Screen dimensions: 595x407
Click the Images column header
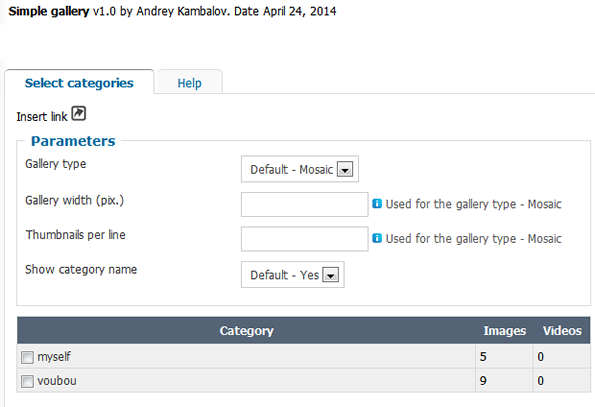(x=504, y=330)
